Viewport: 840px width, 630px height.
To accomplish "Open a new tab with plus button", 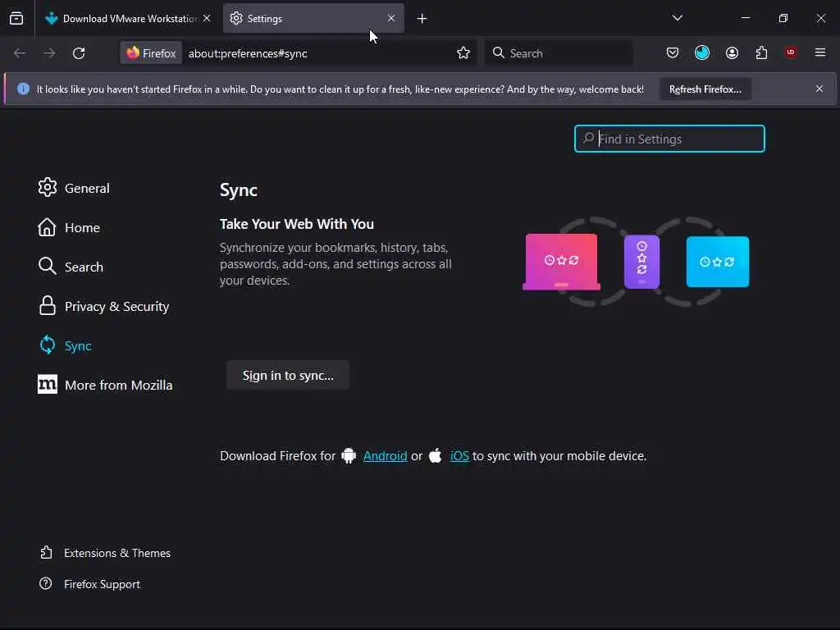I will (422, 19).
